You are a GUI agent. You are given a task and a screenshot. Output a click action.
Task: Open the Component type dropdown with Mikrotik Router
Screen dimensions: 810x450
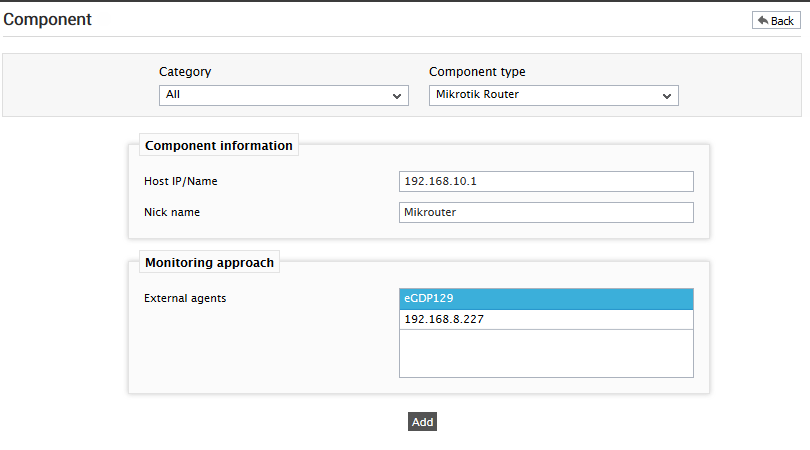coord(554,96)
